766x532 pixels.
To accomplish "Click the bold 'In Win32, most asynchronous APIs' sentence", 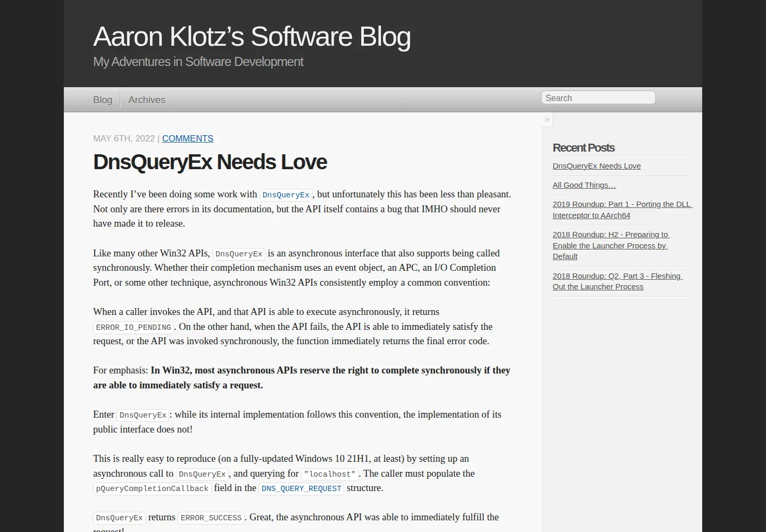I will point(302,378).
